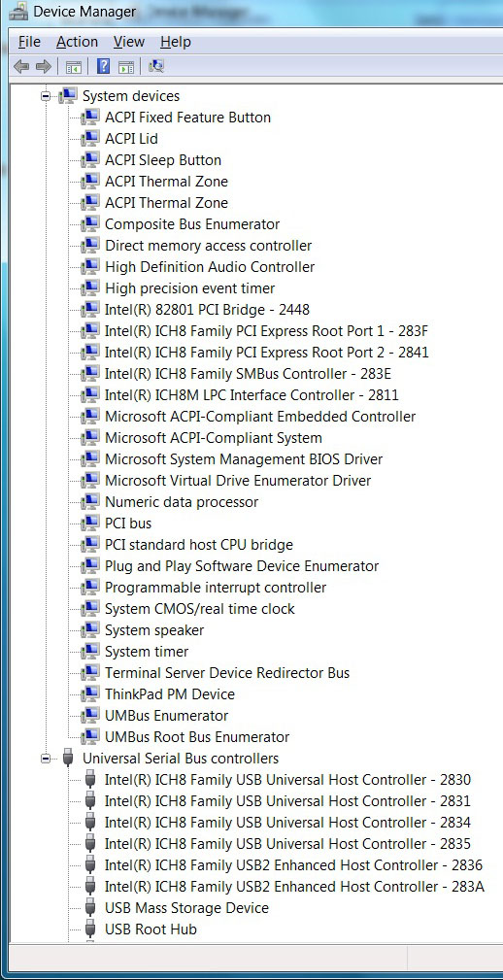Click the Scan for hardware changes icon
Screen dimensions: 503x980
point(156,66)
